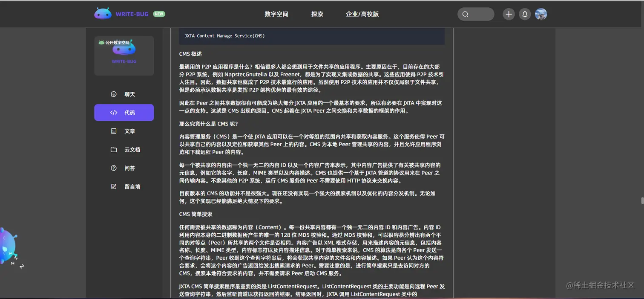Open notifications via the bell icon

coord(525,14)
